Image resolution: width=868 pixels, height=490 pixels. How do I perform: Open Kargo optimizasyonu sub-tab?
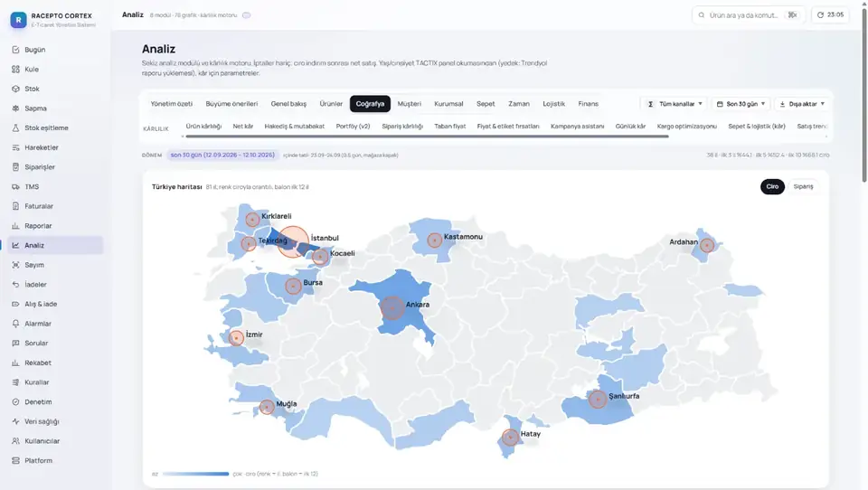coord(686,127)
